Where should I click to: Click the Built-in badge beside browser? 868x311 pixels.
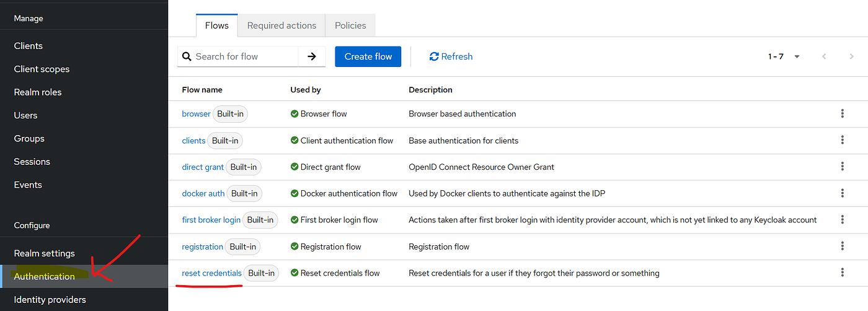click(x=231, y=114)
